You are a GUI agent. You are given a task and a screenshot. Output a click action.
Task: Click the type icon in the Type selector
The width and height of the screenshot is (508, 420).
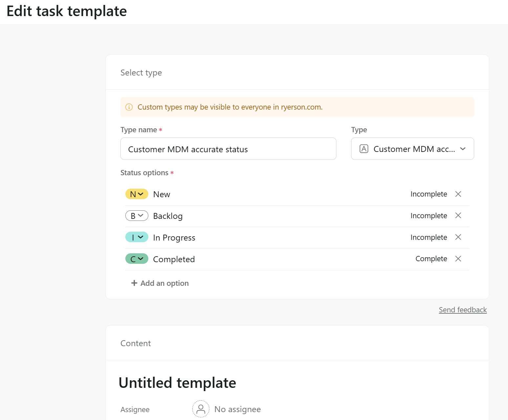pyautogui.click(x=364, y=149)
